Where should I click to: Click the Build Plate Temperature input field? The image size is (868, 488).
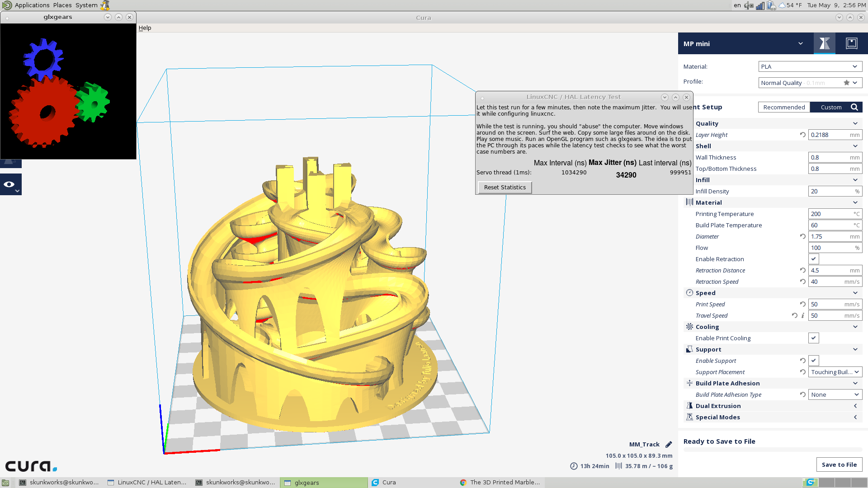click(x=835, y=225)
